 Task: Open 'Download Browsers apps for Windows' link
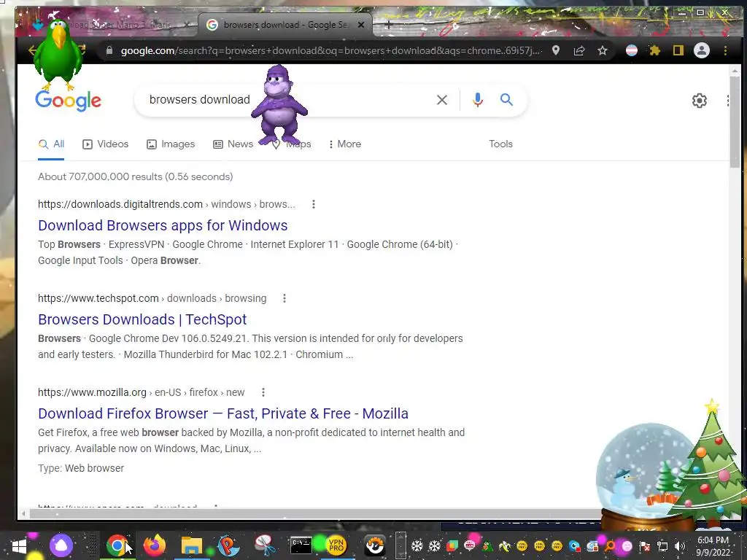tap(163, 225)
